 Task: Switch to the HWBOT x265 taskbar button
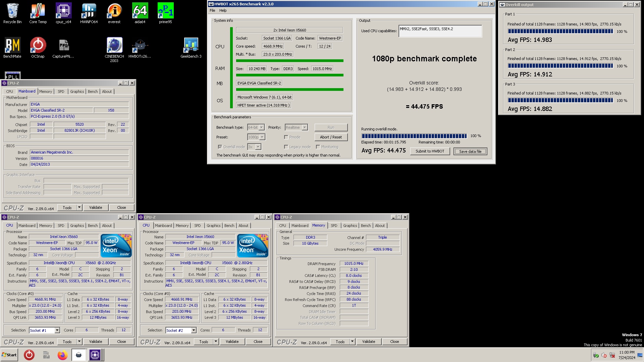pyautogui.click(x=79, y=355)
